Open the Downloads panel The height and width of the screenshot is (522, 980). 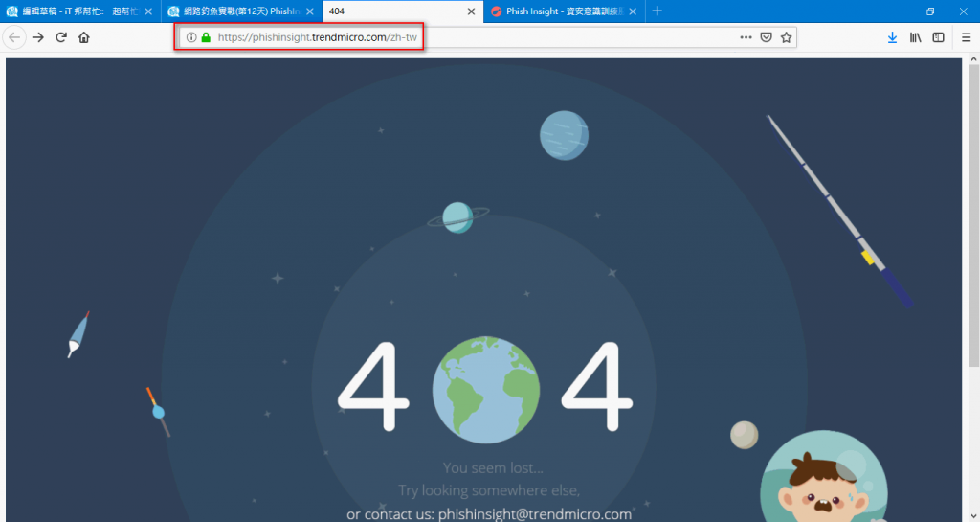893,37
